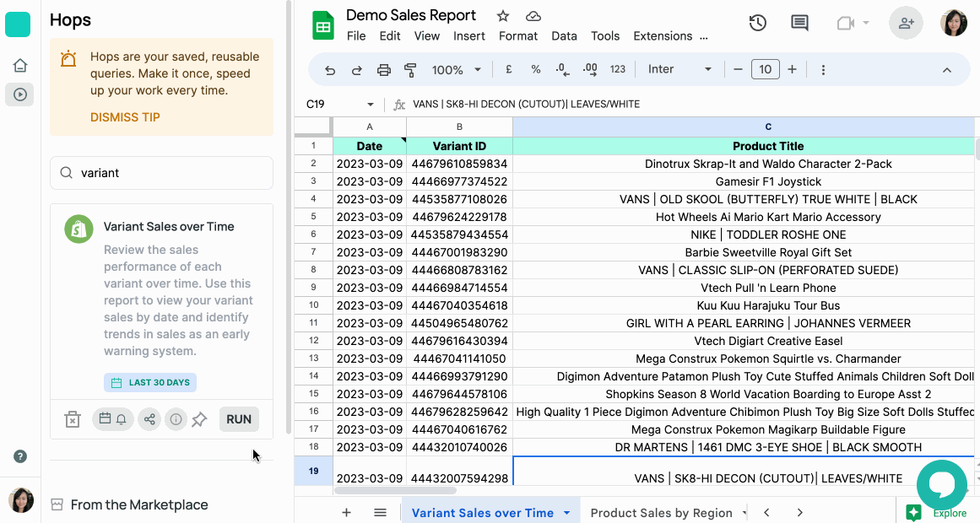Click the Hops search field with 'variant'
This screenshot has width=980, height=523.
(x=162, y=173)
